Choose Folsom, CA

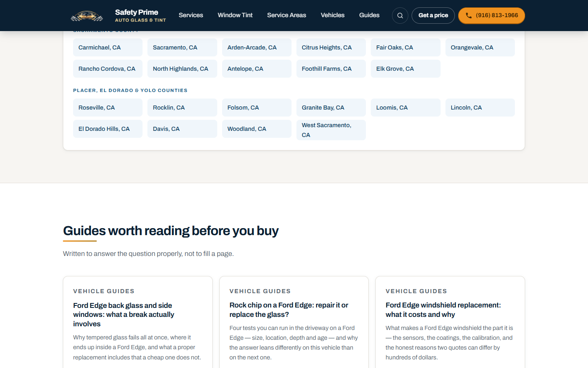pos(257,108)
